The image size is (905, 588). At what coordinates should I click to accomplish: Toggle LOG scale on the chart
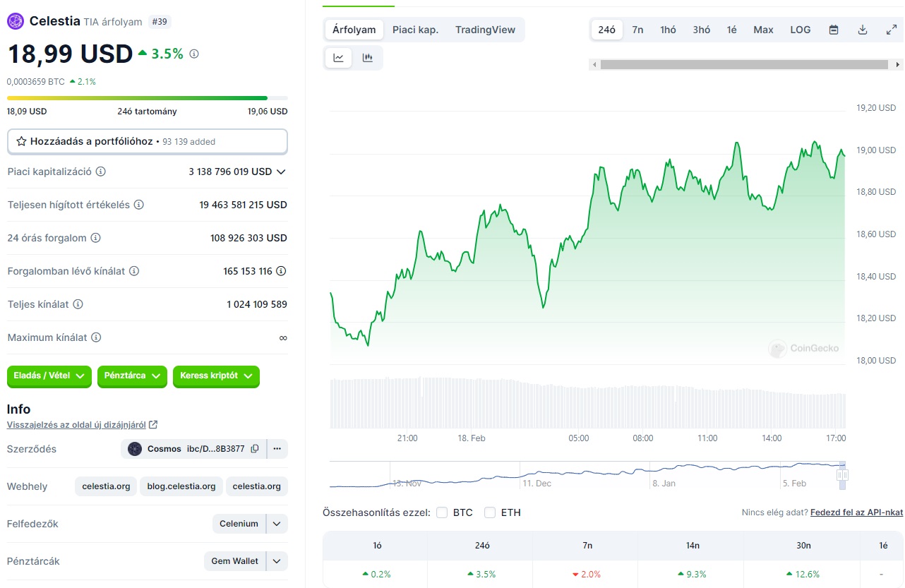[801, 30]
